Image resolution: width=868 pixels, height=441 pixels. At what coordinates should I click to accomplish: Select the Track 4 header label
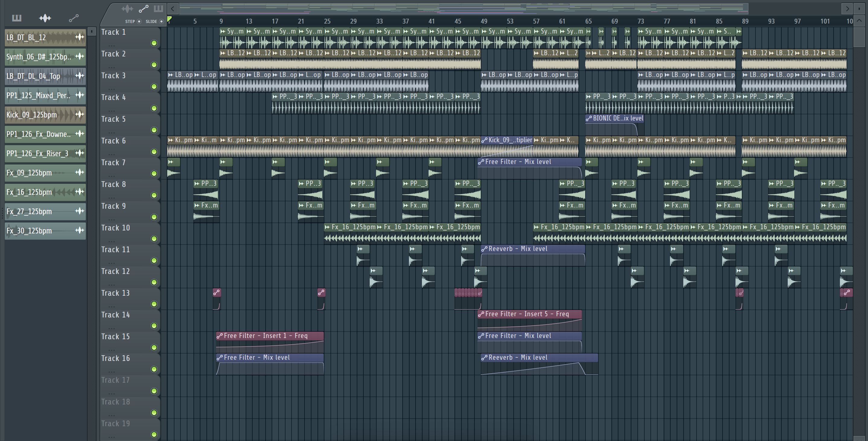coord(113,98)
